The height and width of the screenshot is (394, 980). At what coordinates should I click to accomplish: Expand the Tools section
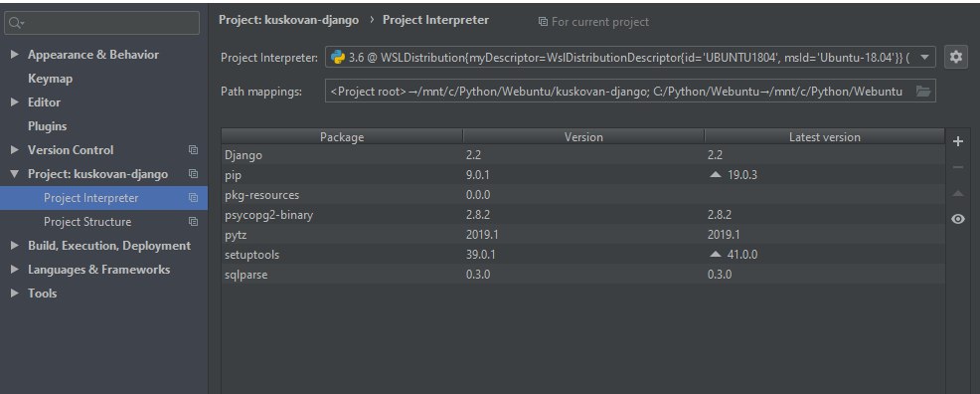(x=14, y=294)
